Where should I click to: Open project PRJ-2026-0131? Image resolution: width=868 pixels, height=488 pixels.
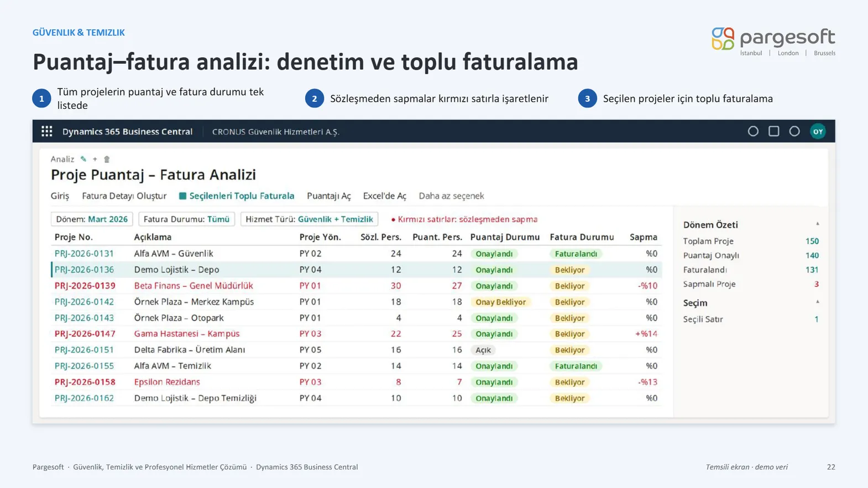pos(84,254)
